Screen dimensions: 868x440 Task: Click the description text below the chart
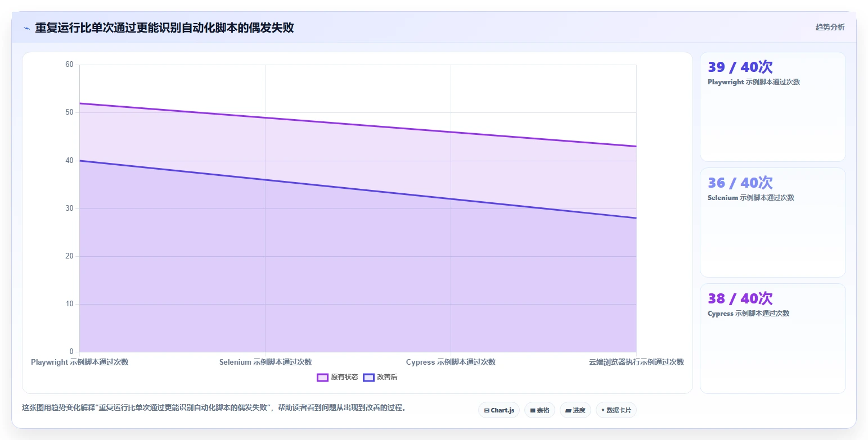click(x=214, y=407)
